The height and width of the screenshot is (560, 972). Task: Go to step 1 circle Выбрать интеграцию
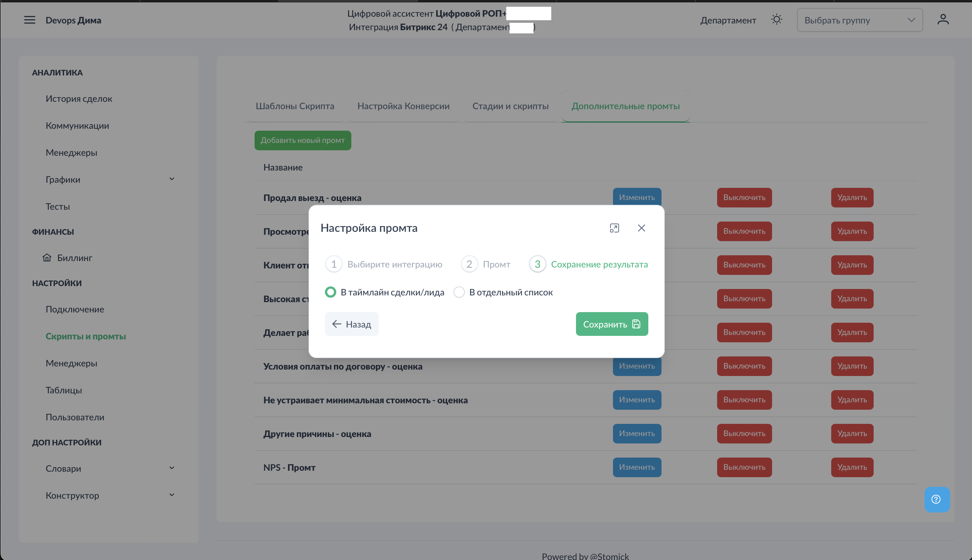click(334, 264)
